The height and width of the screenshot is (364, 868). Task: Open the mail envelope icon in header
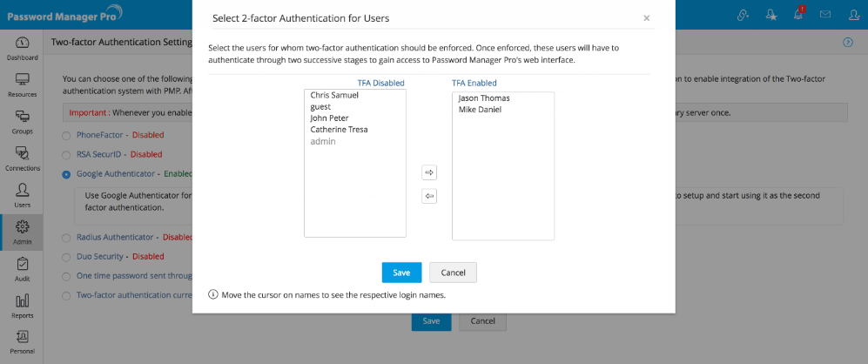(824, 14)
